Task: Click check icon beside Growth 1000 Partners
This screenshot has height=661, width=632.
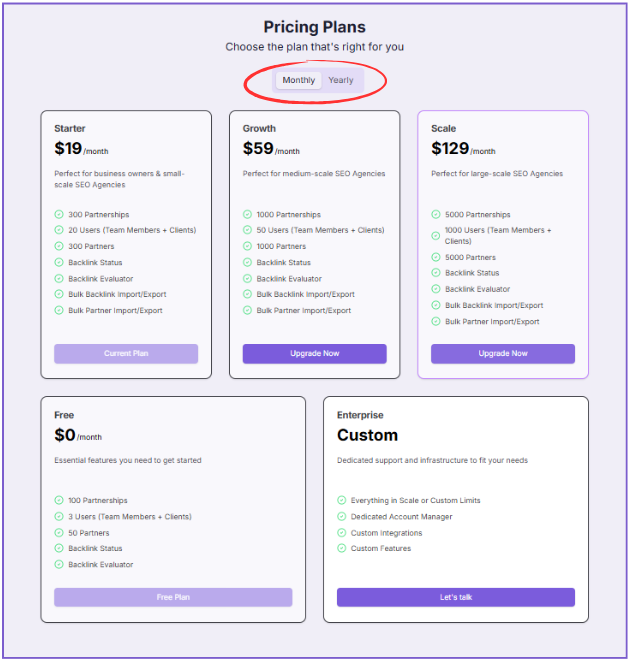Action: [x=248, y=247]
